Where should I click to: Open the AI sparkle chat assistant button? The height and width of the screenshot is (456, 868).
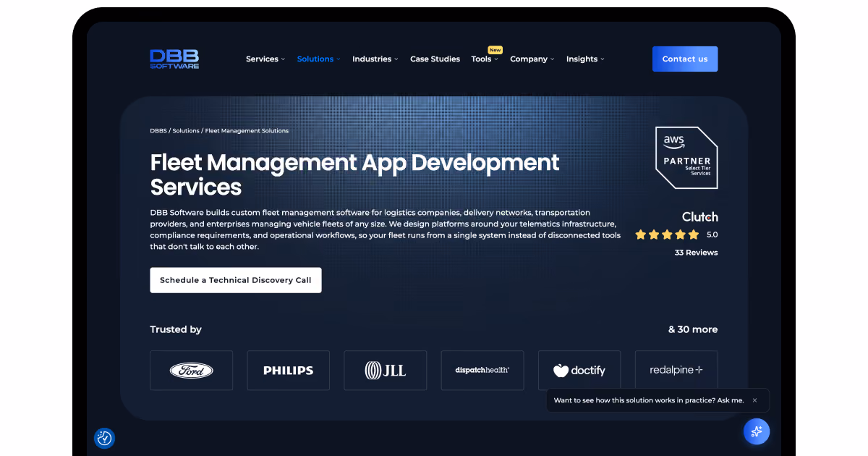[757, 431]
